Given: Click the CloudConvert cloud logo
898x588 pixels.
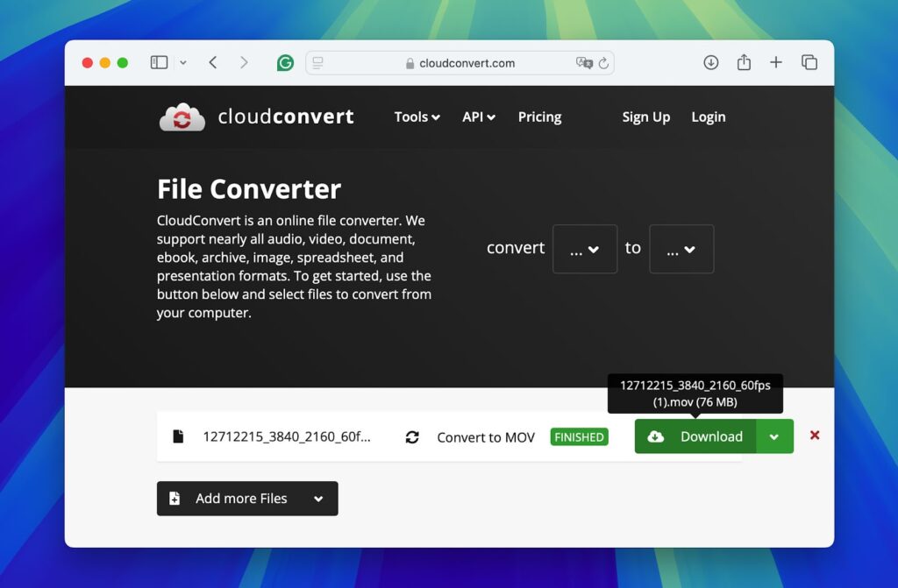Looking at the screenshot, I should click(182, 117).
